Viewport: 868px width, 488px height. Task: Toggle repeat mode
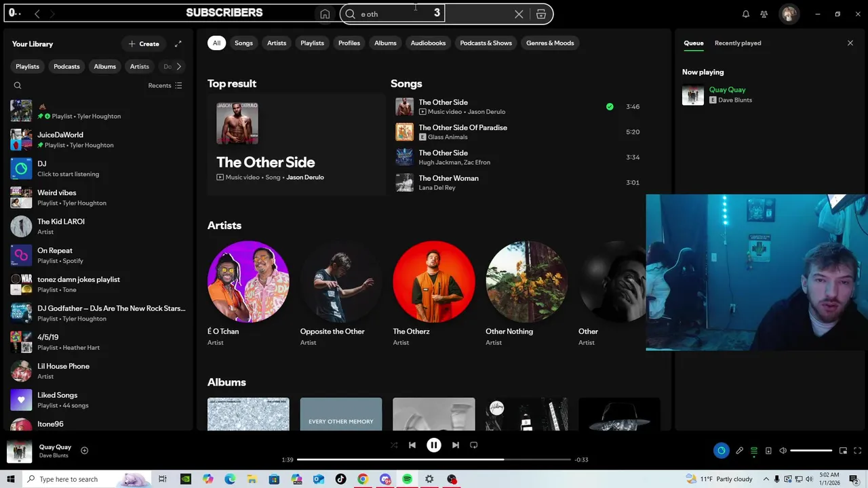click(474, 445)
